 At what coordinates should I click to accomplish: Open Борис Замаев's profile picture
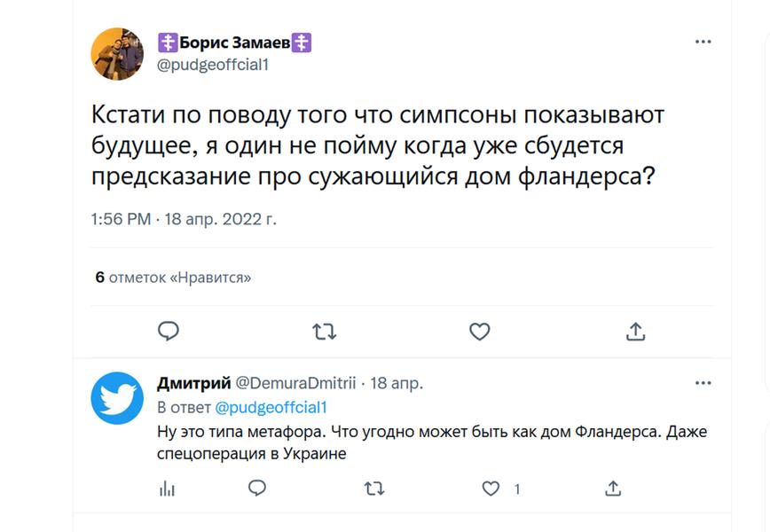(x=117, y=53)
